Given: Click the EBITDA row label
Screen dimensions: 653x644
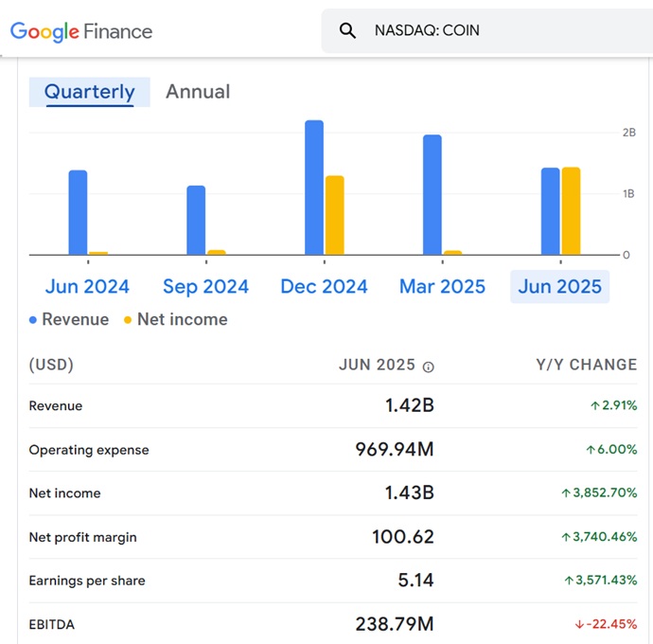Looking at the screenshot, I should (x=52, y=624).
